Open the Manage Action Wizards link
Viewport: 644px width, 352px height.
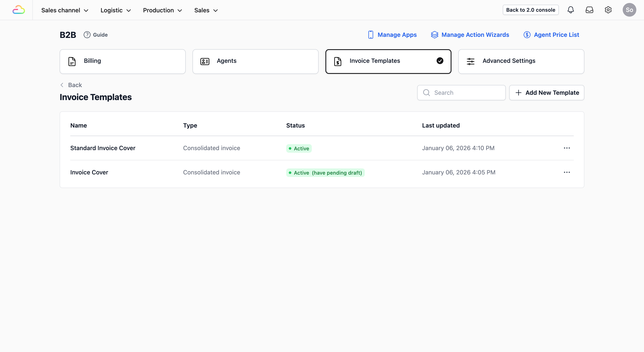470,35
